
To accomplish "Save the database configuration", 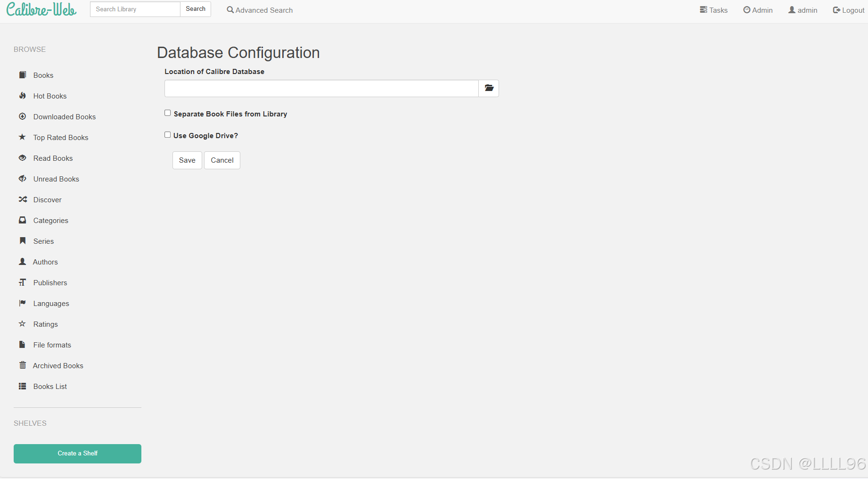I will [x=187, y=160].
